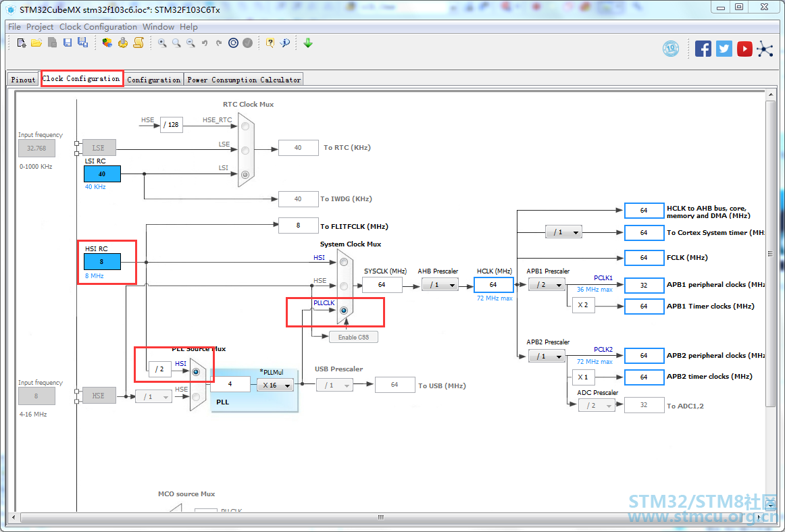Open Cortex System timer divider dropdown
This screenshot has height=532, width=785.
pos(563,232)
